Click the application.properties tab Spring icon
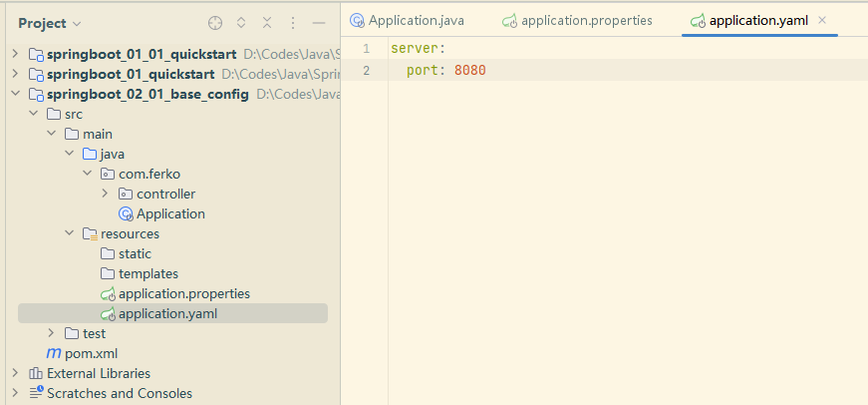Screen dimensions: 868x405 coord(510,21)
